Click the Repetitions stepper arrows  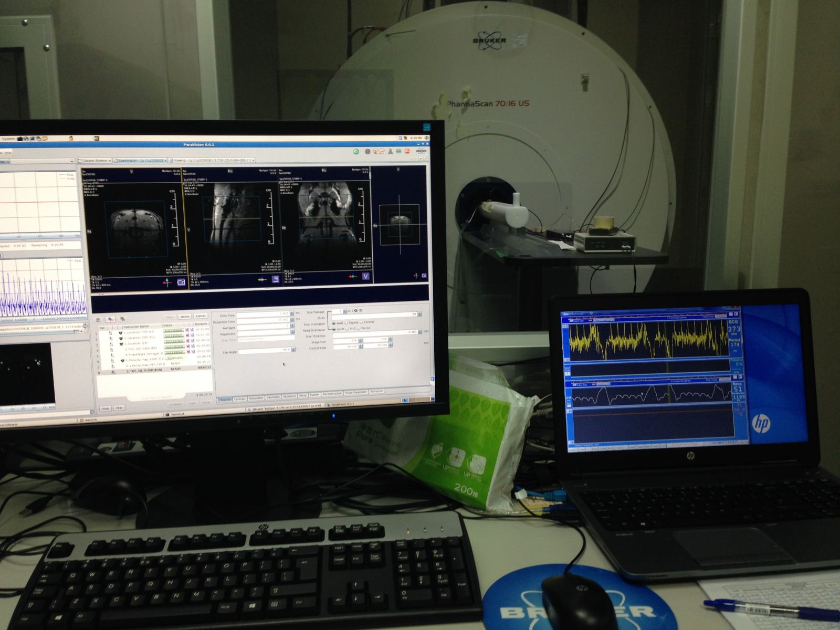[x=292, y=332]
